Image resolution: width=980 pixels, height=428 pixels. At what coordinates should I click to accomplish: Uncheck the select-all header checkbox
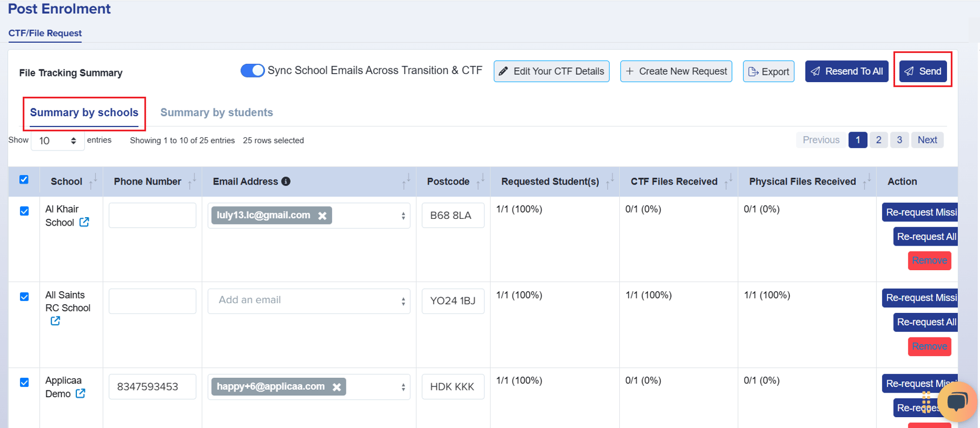tap(24, 180)
